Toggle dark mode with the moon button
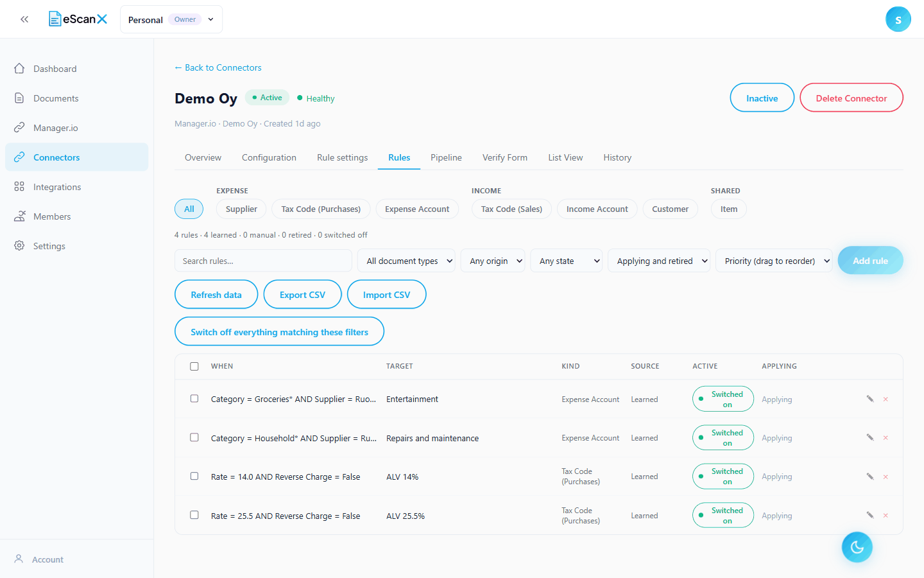Image resolution: width=924 pixels, height=578 pixels. click(857, 547)
